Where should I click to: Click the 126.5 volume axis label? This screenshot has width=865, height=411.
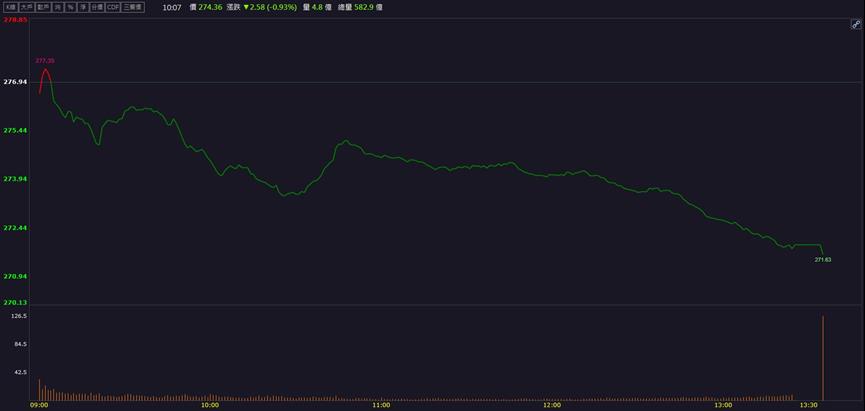pyautogui.click(x=20, y=316)
